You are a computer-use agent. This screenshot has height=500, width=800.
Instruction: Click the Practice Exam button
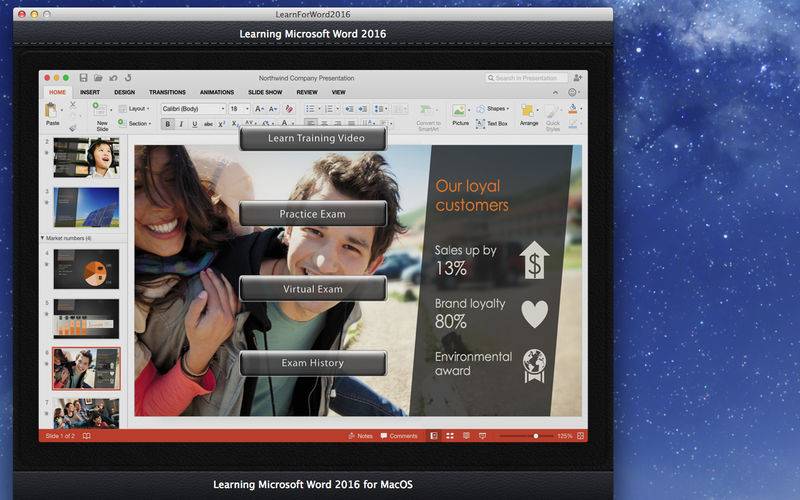point(313,214)
